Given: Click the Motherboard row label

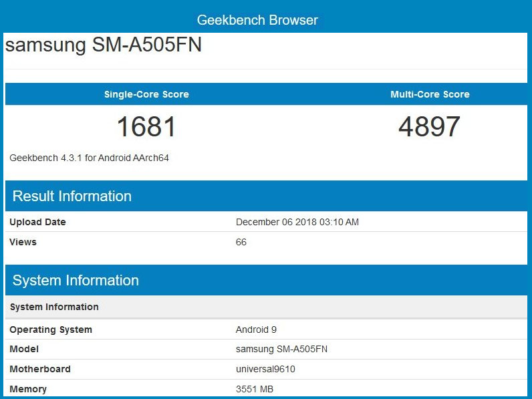Looking at the screenshot, I should click(40, 369).
